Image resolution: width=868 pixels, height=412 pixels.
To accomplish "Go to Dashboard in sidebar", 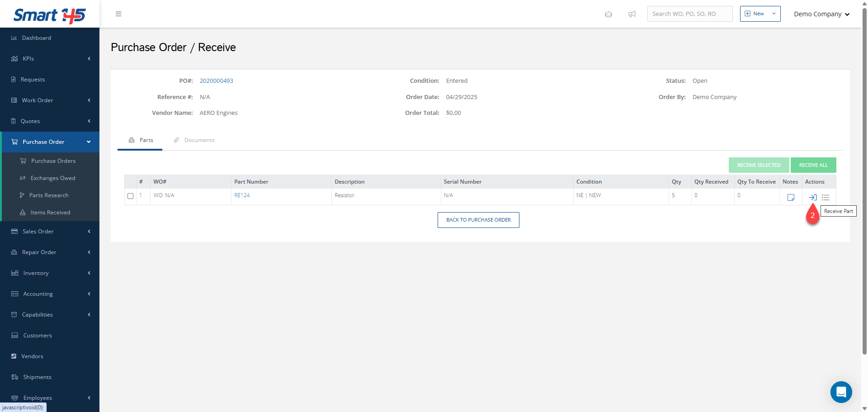I will click(50, 38).
